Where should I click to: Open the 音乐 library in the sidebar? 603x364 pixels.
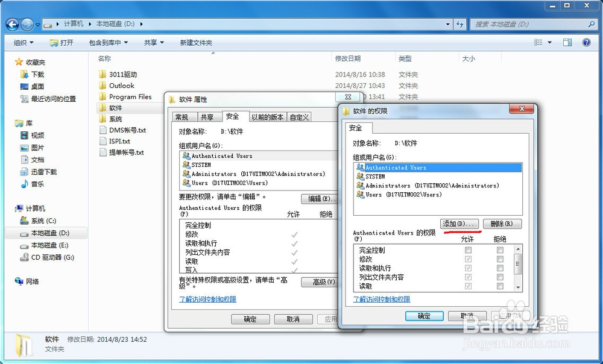coord(36,183)
